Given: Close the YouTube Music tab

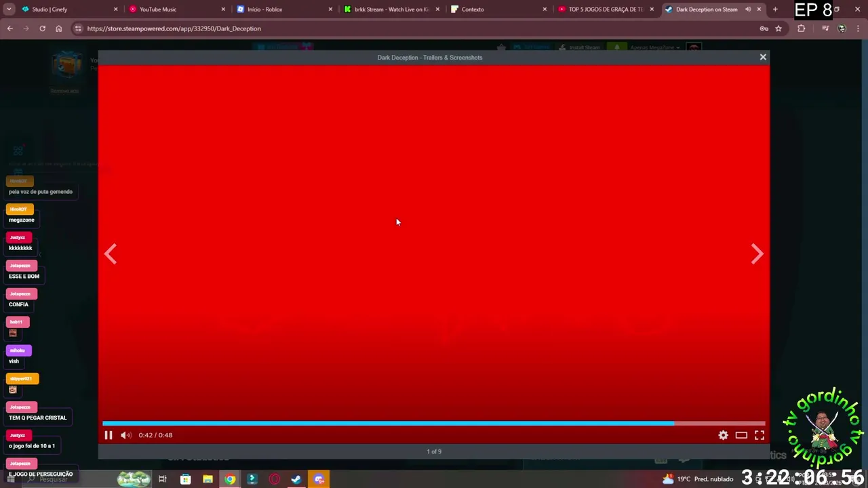Looking at the screenshot, I should tap(223, 9).
